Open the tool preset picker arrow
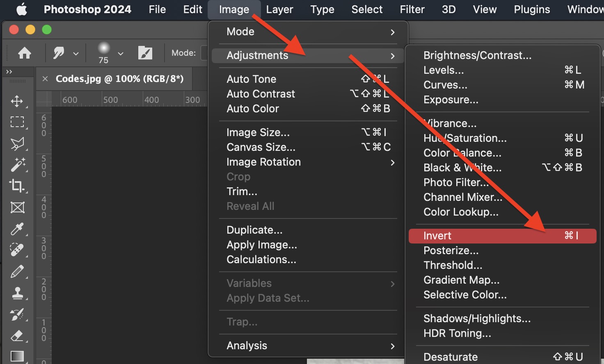Screen dimensions: 604x364 (75, 53)
